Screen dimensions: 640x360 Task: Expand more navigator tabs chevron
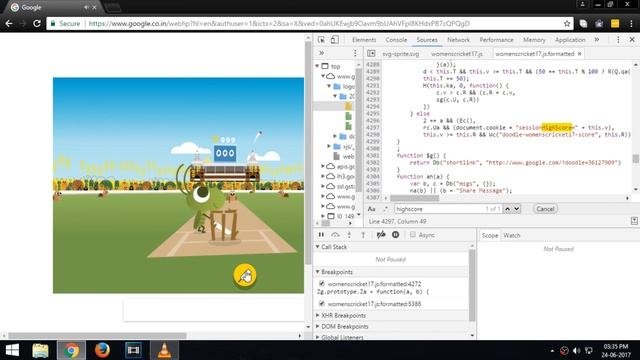322,53
